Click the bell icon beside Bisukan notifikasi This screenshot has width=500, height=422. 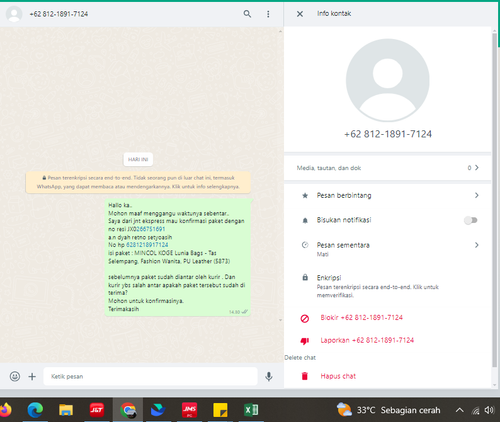coord(305,220)
